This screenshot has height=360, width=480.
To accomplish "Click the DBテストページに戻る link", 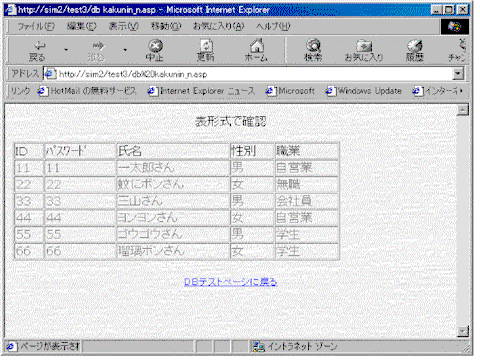I will pos(231,282).
